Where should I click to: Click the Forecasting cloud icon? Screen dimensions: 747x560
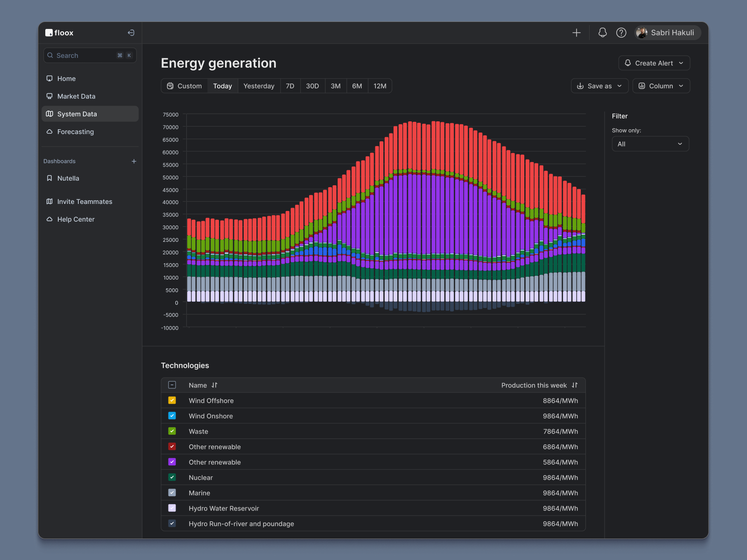49,132
